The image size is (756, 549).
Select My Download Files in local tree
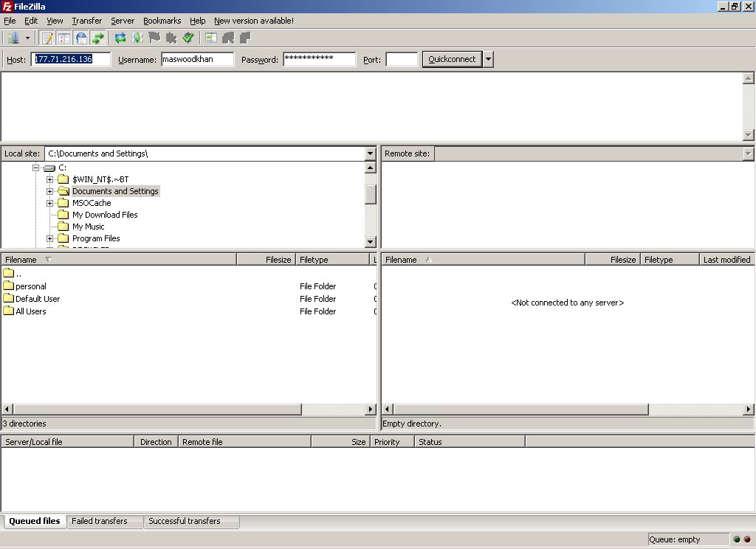[105, 215]
